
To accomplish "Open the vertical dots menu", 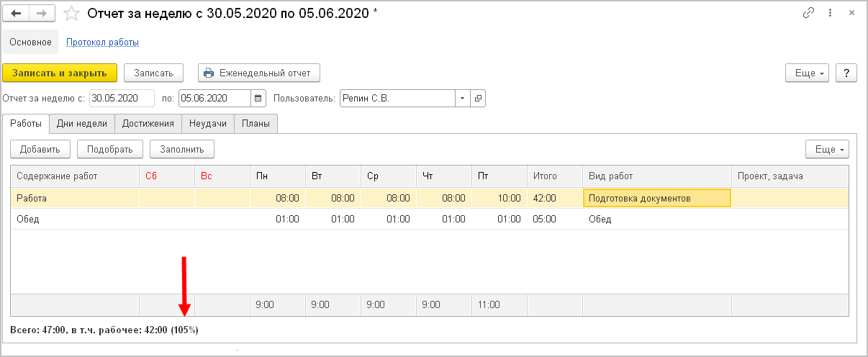I will [831, 14].
